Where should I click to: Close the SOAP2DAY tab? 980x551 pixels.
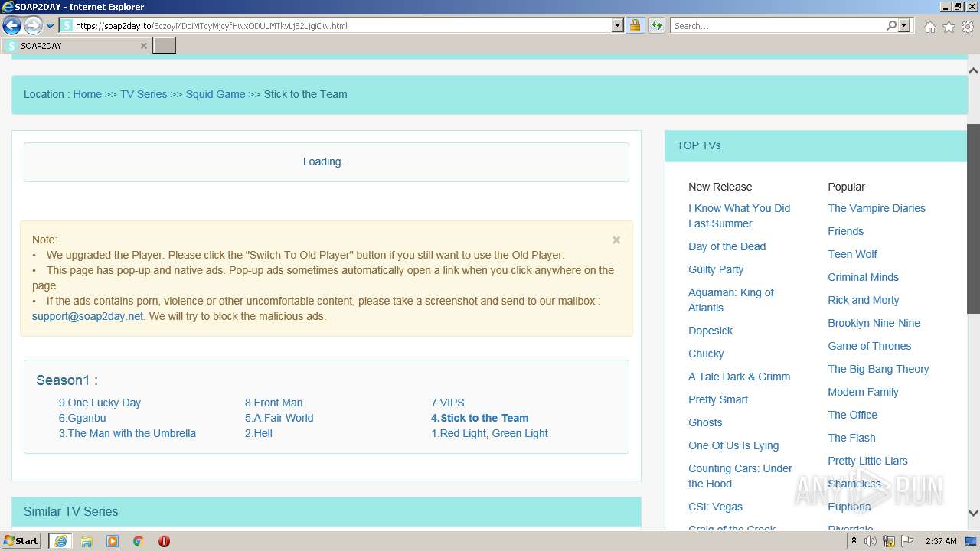[x=143, y=46]
